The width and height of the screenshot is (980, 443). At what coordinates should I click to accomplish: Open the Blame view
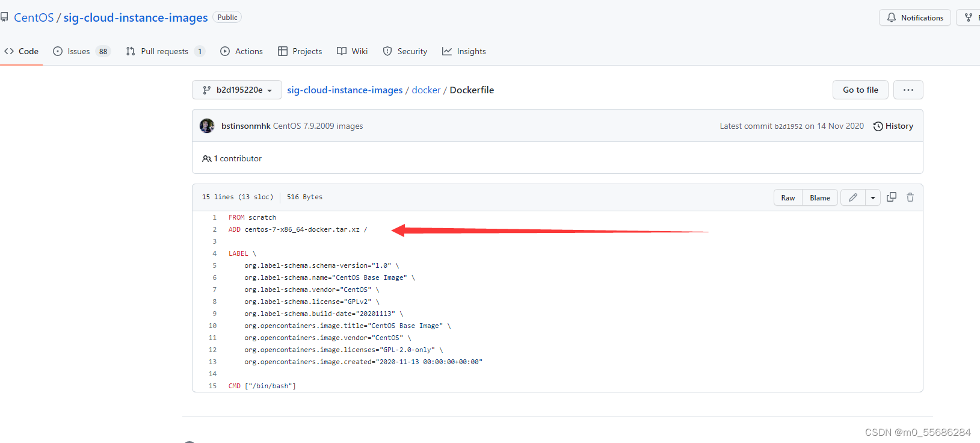tap(820, 197)
